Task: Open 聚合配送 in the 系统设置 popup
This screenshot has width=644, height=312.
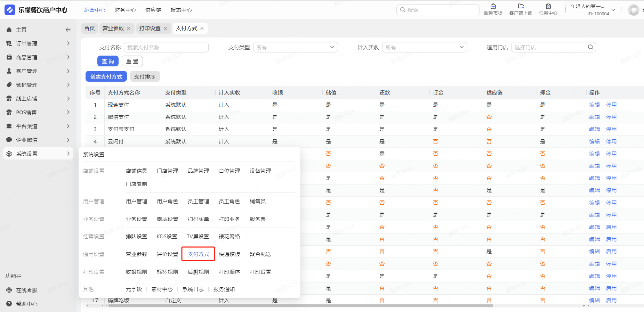Action: pyautogui.click(x=260, y=254)
